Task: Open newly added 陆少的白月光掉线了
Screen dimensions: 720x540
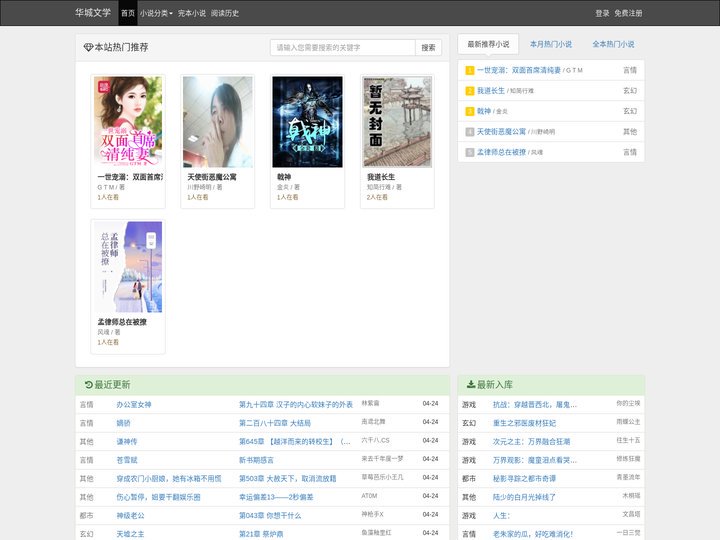Action: click(524, 497)
